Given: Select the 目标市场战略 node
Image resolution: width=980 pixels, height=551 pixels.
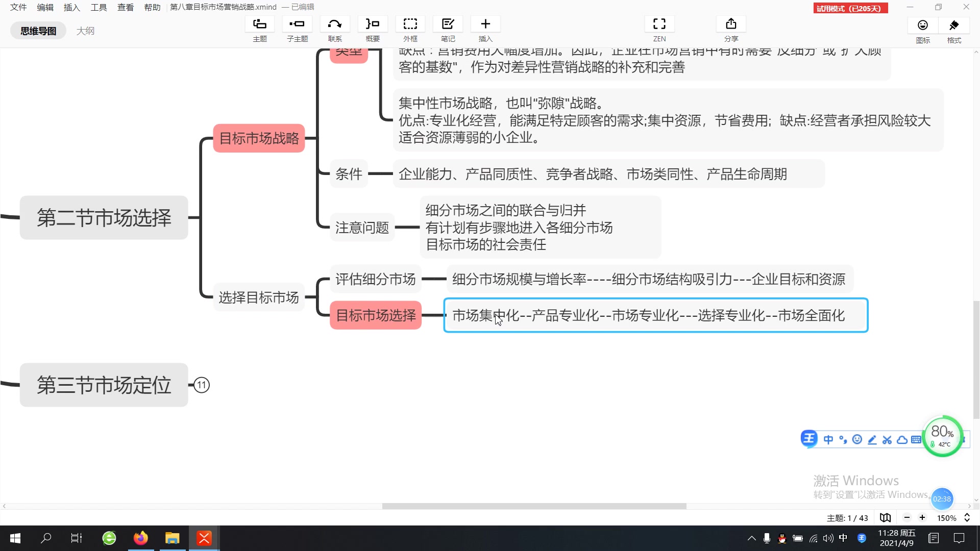Looking at the screenshot, I should click(259, 138).
